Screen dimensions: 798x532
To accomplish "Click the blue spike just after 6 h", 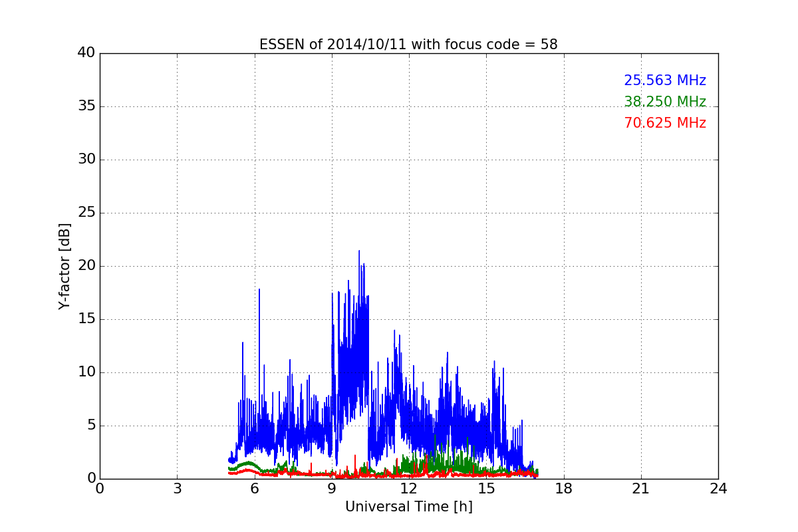I will pyautogui.click(x=259, y=290).
